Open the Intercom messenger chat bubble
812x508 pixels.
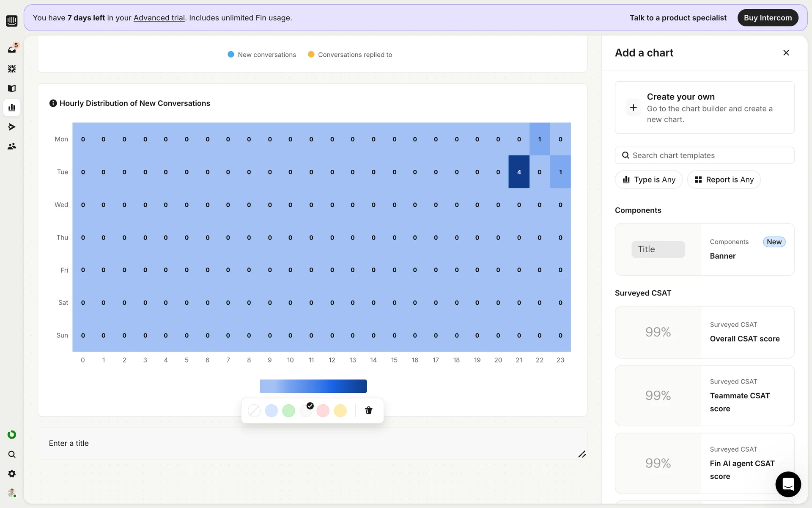788,484
